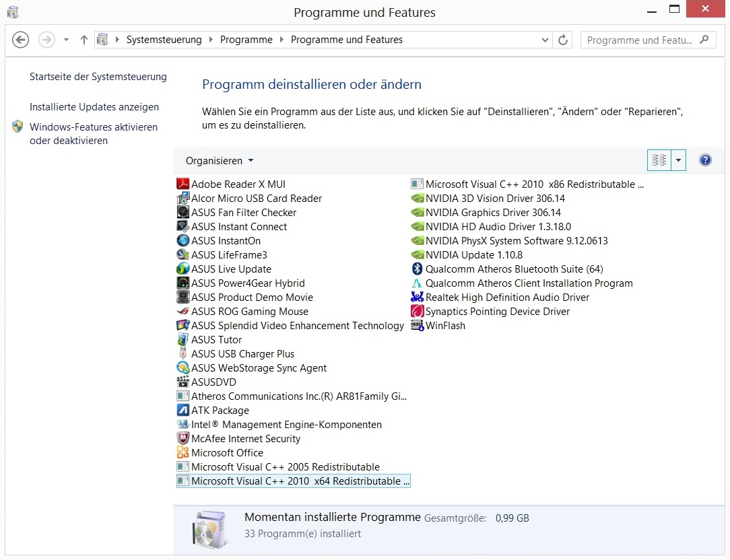Change view with the view layout button

(x=659, y=160)
